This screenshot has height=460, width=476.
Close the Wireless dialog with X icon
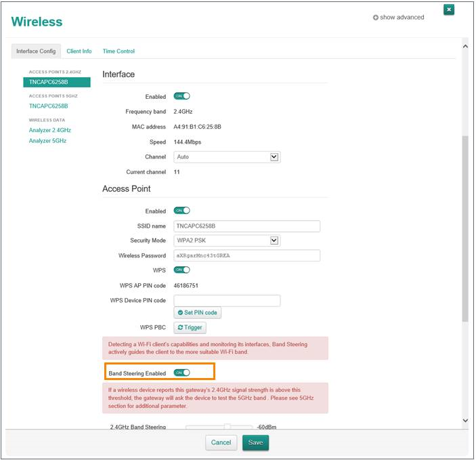pyautogui.click(x=448, y=9)
